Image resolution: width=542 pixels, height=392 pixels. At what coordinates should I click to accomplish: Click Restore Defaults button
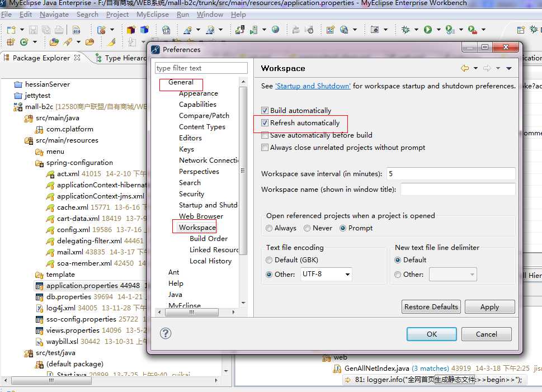[x=431, y=306]
